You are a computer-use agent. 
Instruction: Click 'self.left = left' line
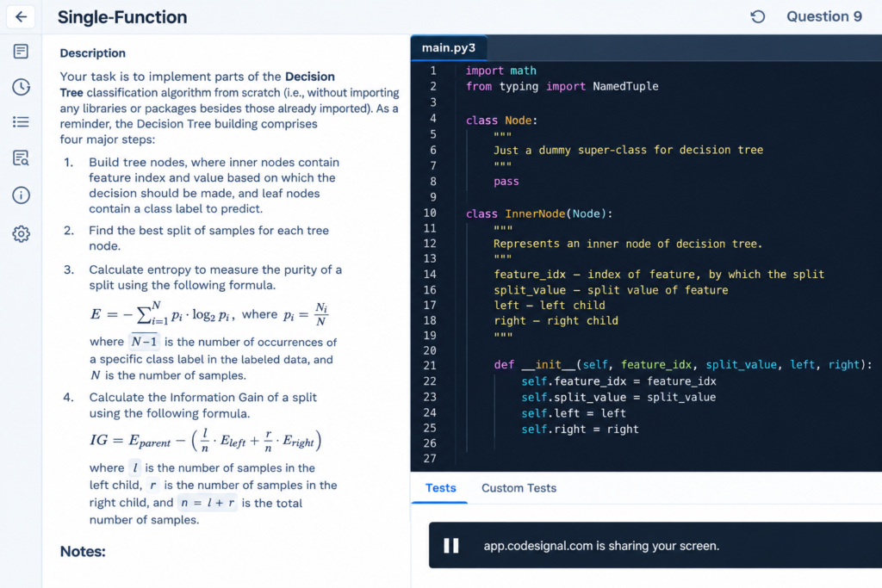573,413
